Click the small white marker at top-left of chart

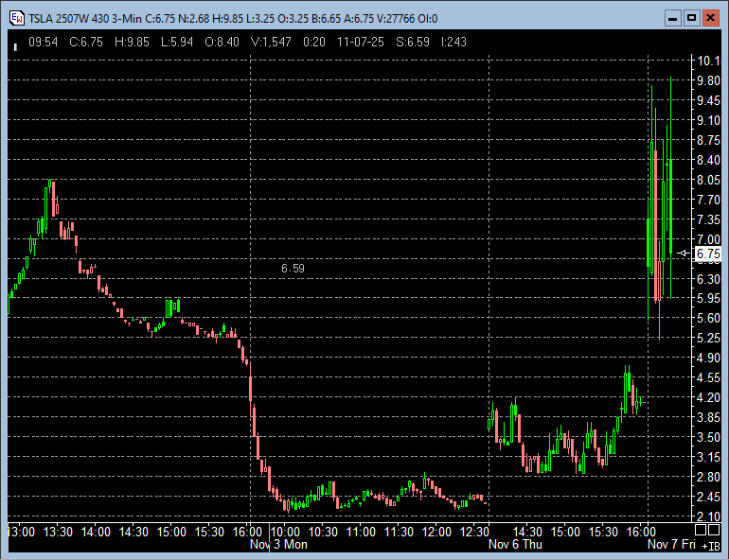pos(15,45)
